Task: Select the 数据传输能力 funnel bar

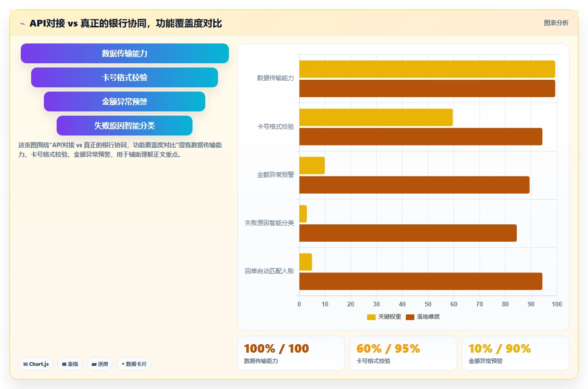Action: [125, 53]
